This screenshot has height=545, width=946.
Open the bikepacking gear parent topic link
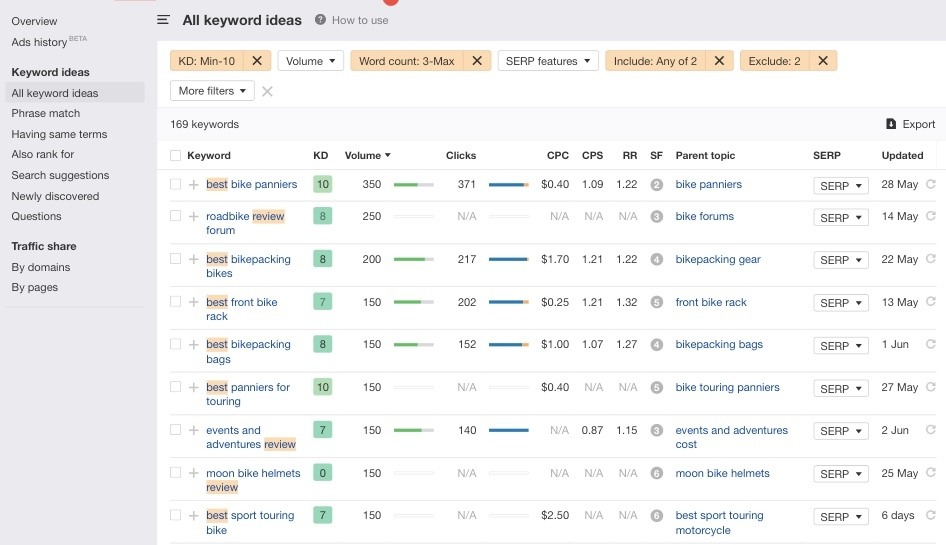click(718, 259)
